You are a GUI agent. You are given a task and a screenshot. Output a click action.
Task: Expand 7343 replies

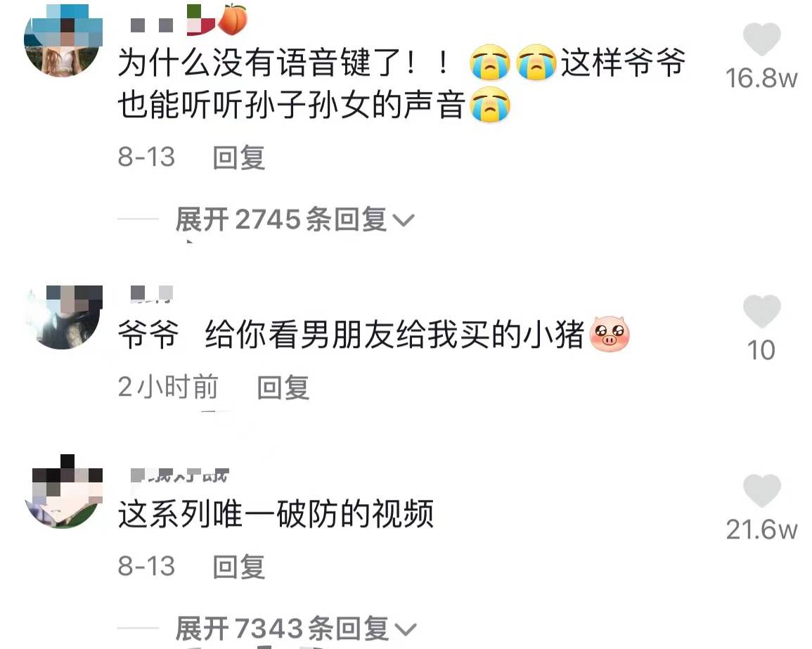[295, 629]
